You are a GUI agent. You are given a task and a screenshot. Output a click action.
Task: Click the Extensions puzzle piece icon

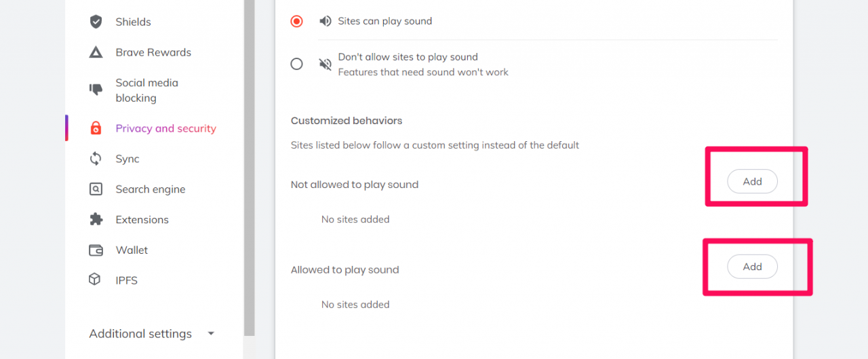pyautogui.click(x=96, y=220)
